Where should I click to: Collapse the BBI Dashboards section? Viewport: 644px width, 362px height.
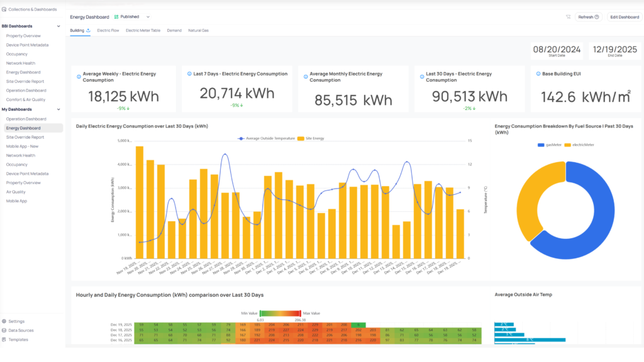point(58,26)
